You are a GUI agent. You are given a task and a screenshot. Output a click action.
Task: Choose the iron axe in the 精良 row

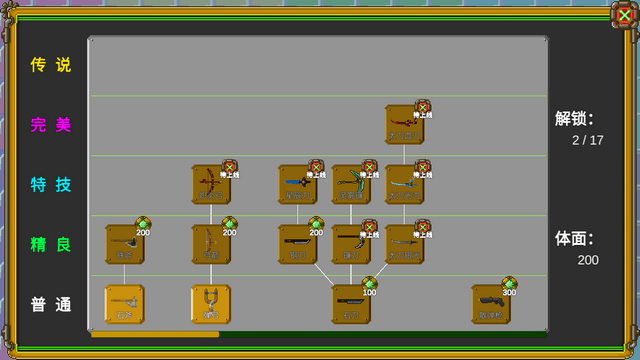pos(124,244)
